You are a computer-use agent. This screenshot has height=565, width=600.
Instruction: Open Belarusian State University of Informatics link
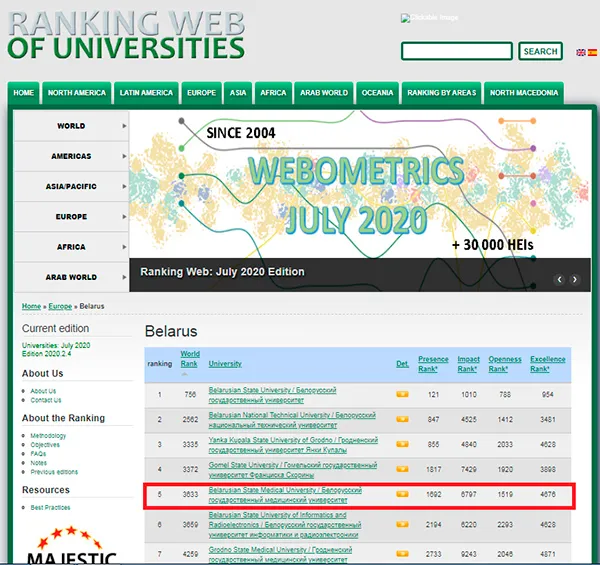tap(285, 524)
